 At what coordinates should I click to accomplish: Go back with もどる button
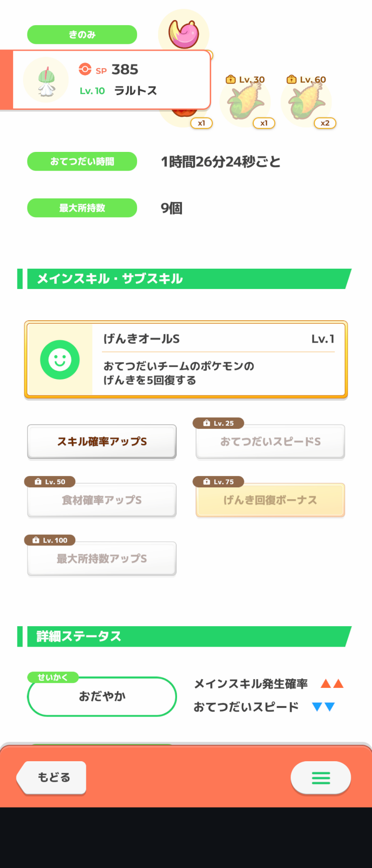point(52,777)
